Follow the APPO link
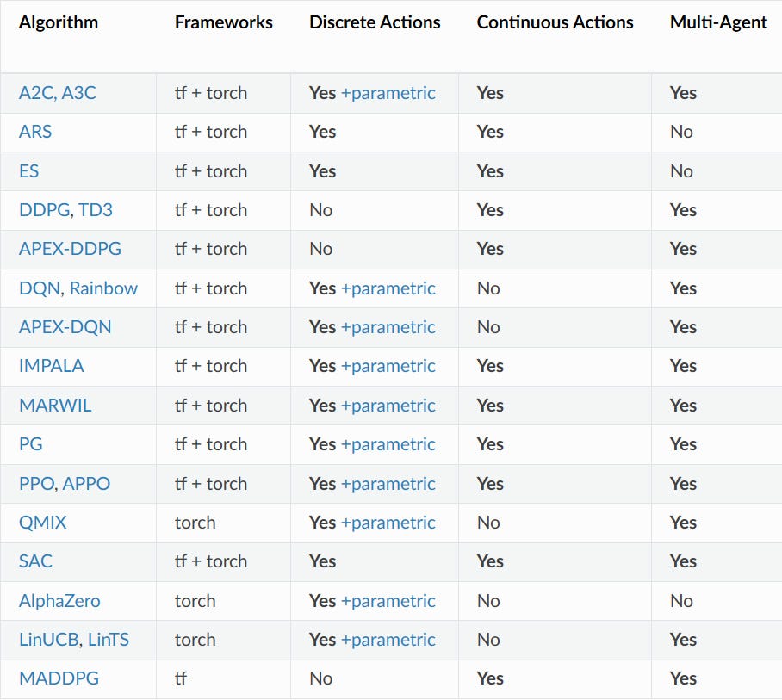Image resolution: width=782 pixels, height=700 pixels. [86, 484]
